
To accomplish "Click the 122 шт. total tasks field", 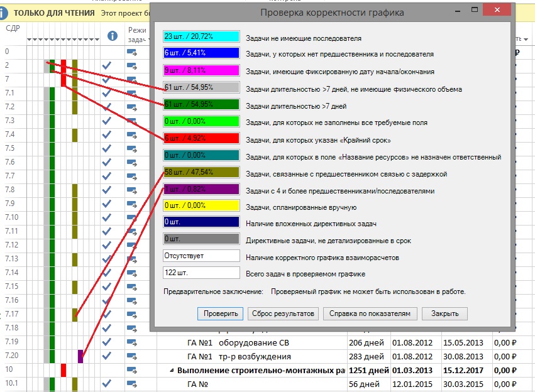I will [x=201, y=273].
